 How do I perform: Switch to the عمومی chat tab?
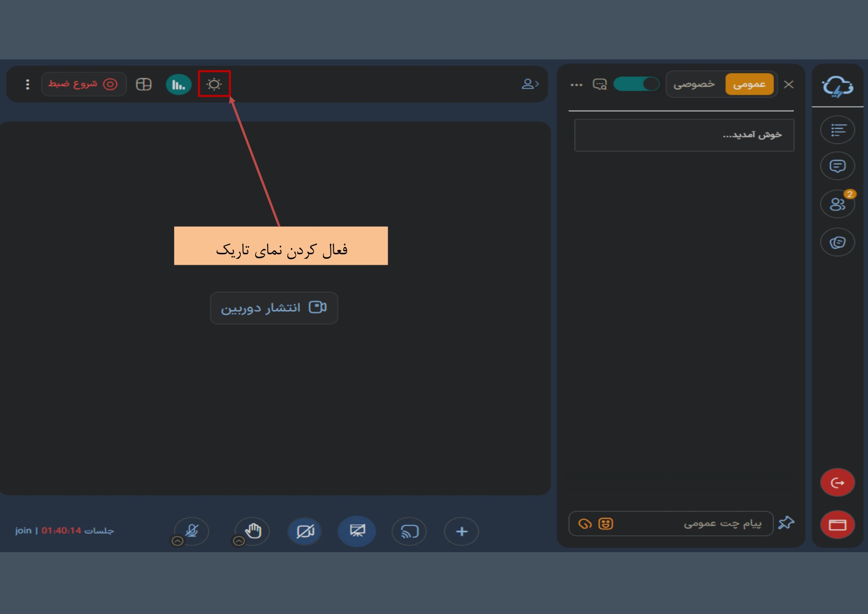pyautogui.click(x=749, y=84)
